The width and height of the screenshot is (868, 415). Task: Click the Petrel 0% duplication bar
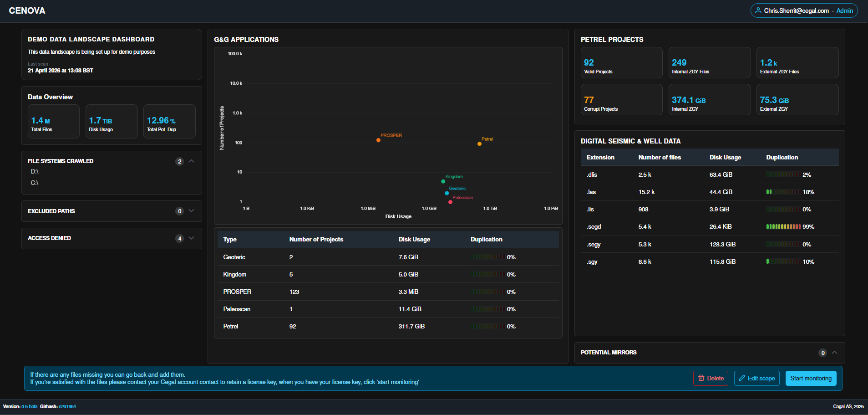[x=487, y=326]
